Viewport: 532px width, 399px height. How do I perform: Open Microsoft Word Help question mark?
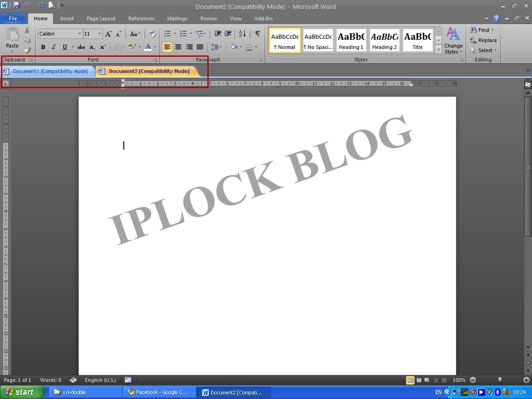tap(496, 18)
